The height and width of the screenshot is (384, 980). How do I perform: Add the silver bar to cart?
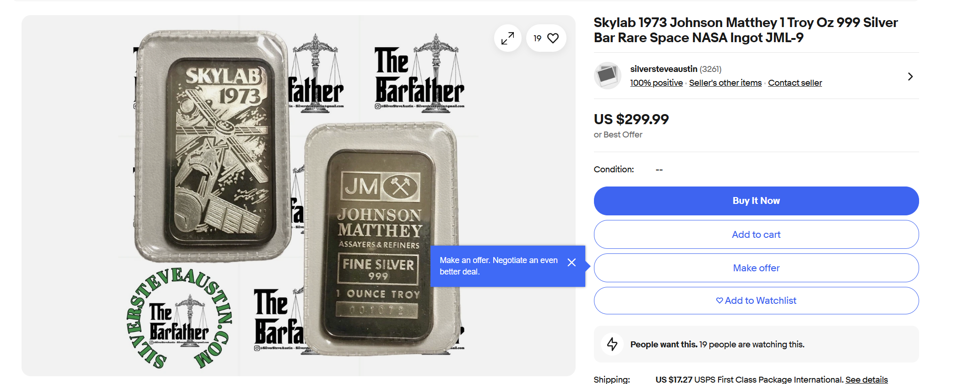[756, 235]
